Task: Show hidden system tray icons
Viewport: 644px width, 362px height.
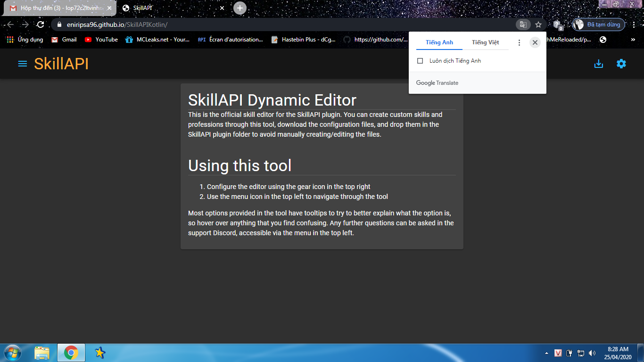Action: (546, 353)
